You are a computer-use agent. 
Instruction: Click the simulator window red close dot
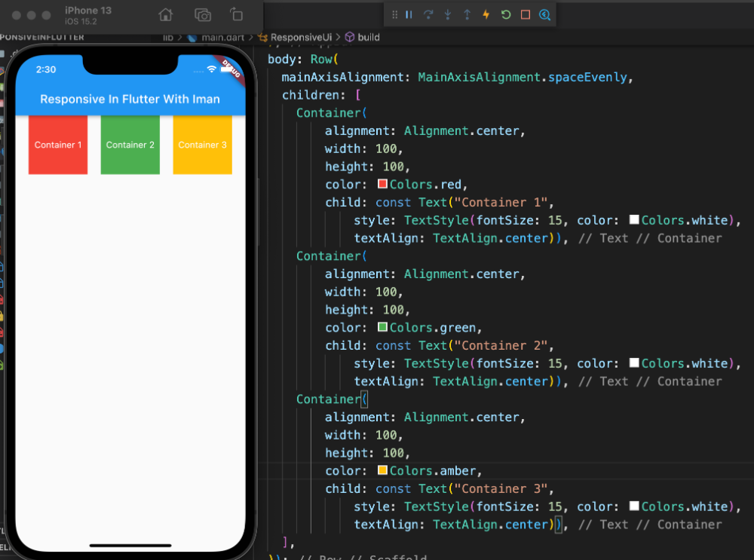(x=17, y=15)
